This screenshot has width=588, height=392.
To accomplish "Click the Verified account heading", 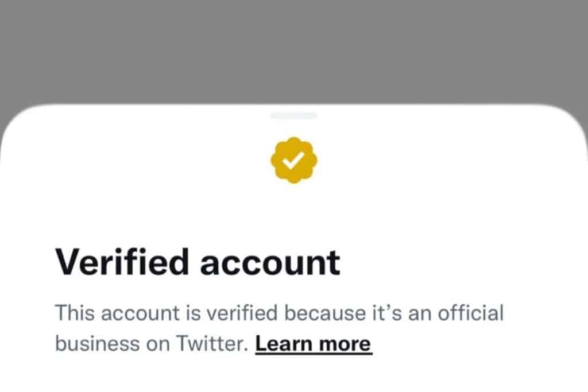I will point(198,262).
